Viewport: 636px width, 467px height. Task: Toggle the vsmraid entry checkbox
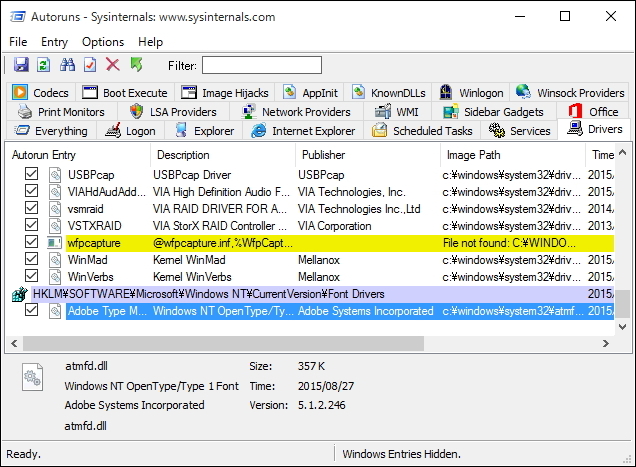[x=31, y=208]
